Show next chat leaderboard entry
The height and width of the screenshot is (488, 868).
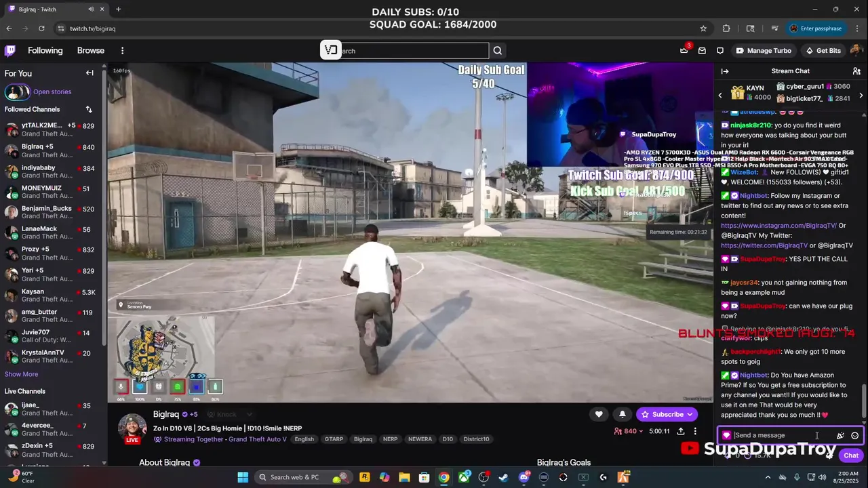click(861, 96)
